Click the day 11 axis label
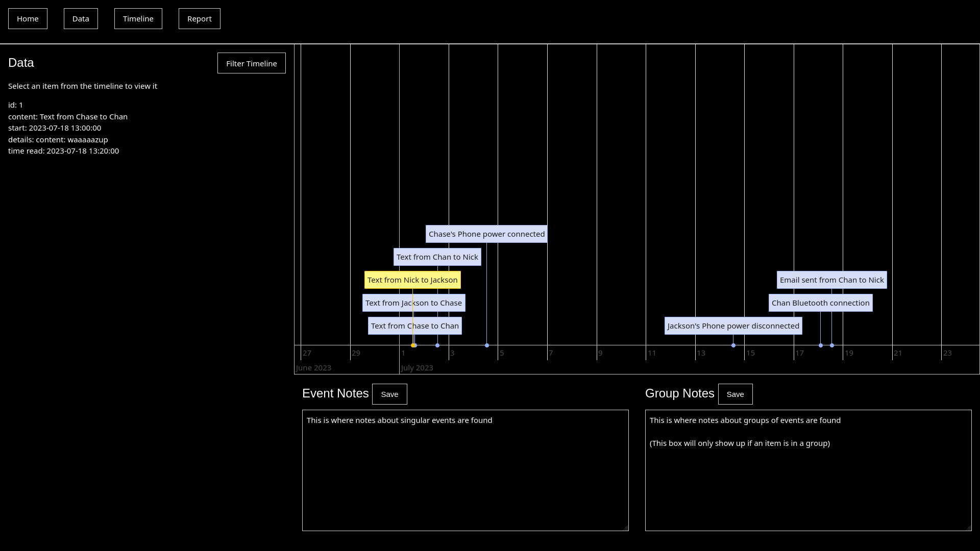 point(652,353)
